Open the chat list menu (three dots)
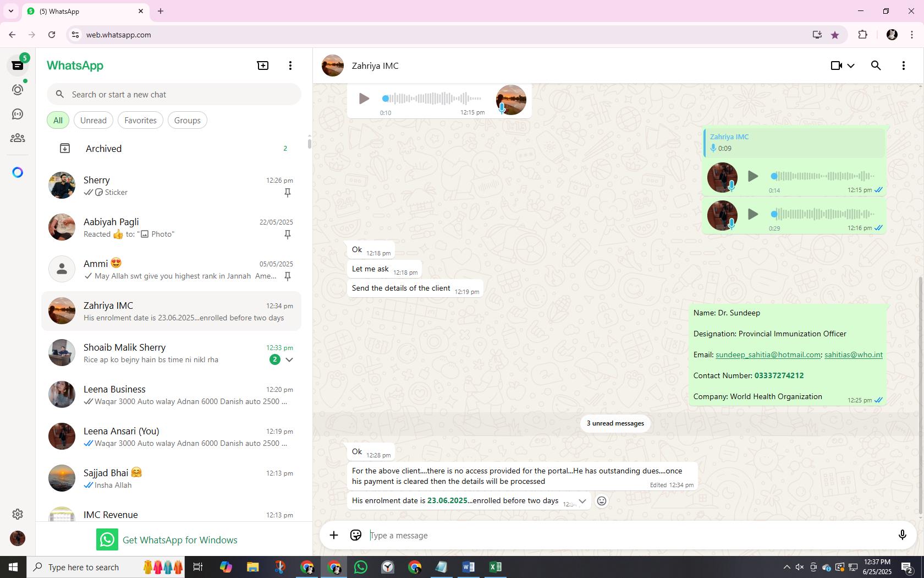 [290, 66]
